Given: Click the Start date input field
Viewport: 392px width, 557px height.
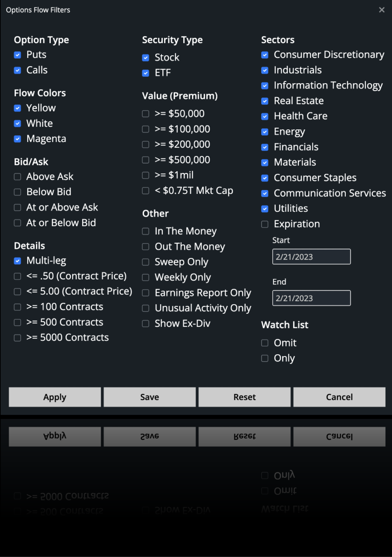Looking at the screenshot, I should [x=311, y=257].
